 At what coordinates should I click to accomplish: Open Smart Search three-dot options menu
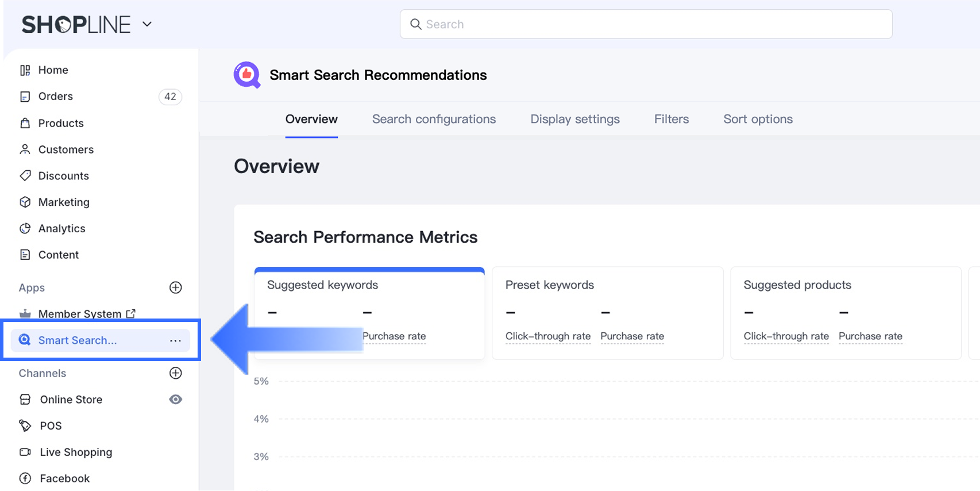176,340
